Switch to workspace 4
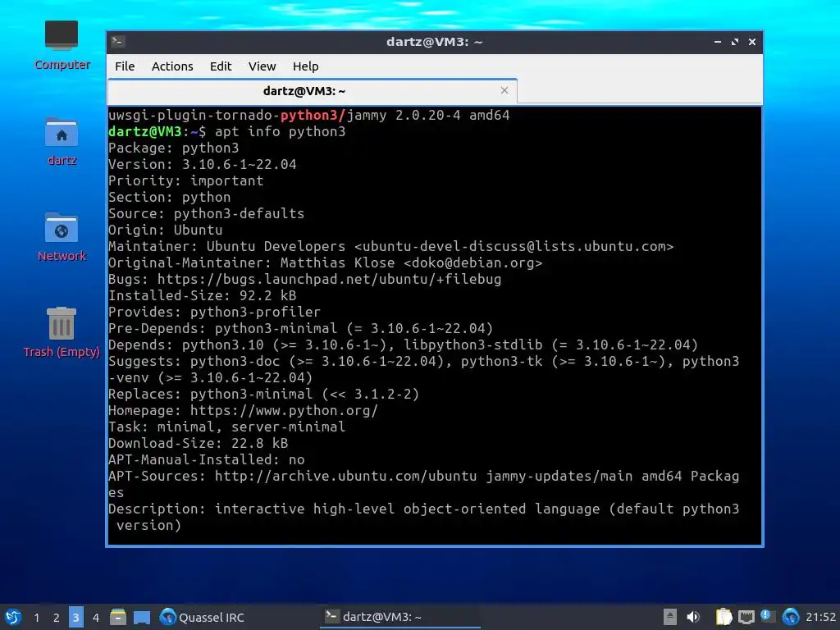 coord(96,618)
